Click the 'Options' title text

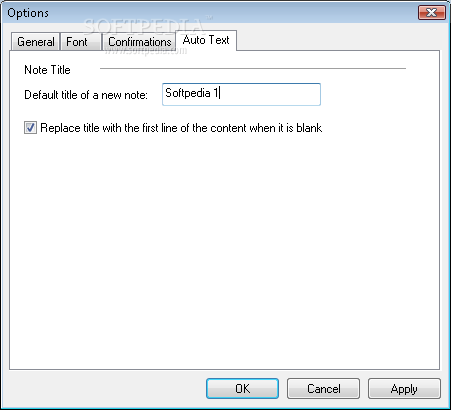28,13
